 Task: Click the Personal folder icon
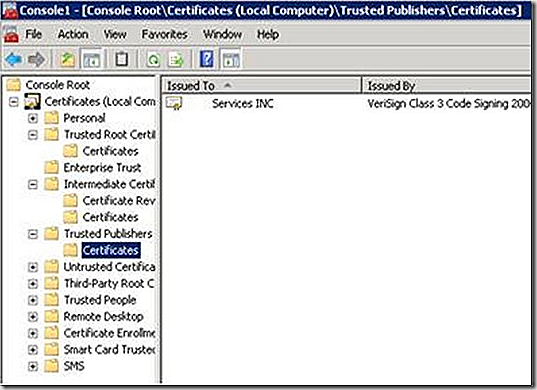(x=51, y=118)
